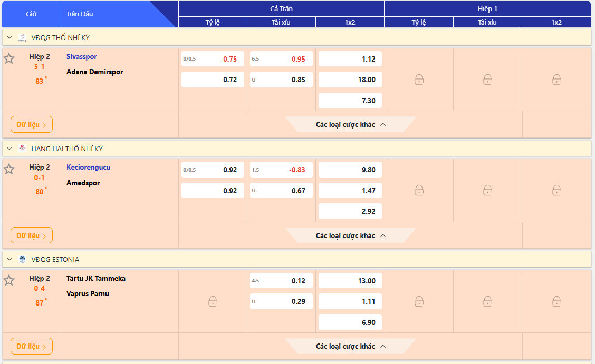Select 1x2 odds 9.80 for Keciorengucu
Screen dimensions: 595x364
pyautogui.click(x=350, y=170)
